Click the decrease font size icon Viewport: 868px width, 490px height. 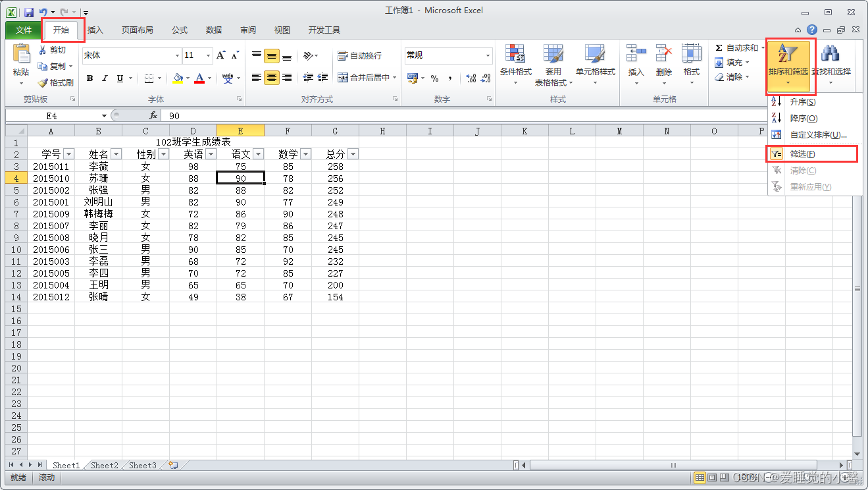tap(235, 55)
